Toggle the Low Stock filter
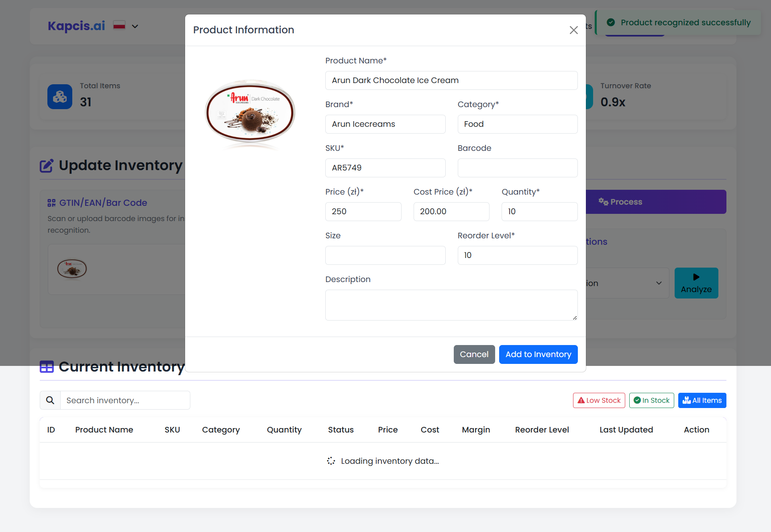Image resolution: width=771 pixels, height=532 pixels. tap(599, 400)
